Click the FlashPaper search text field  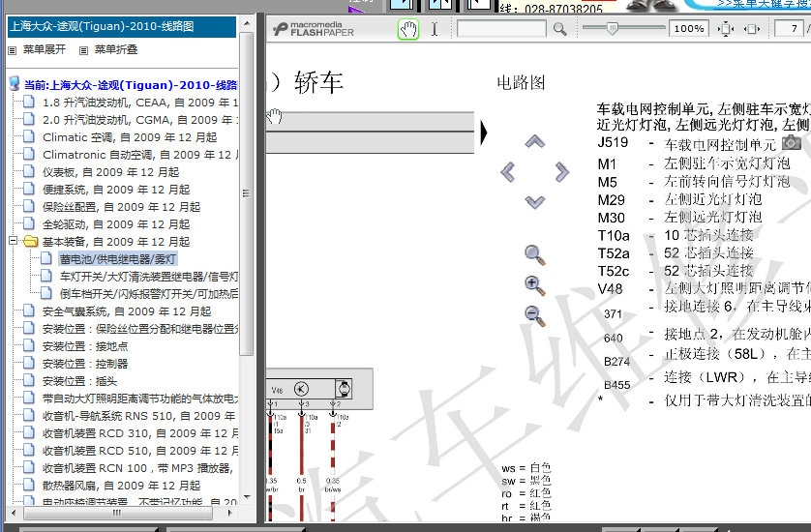coord(501,29)
